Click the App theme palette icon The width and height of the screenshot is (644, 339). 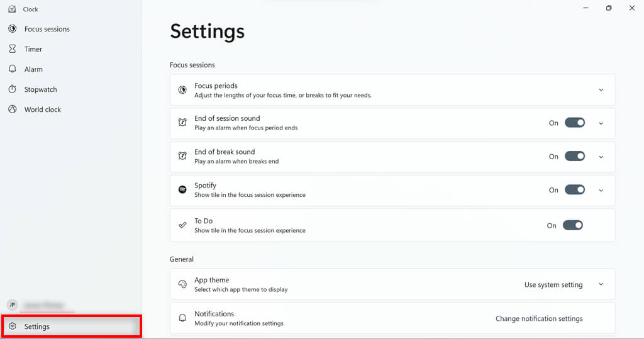tap(182, 284)
